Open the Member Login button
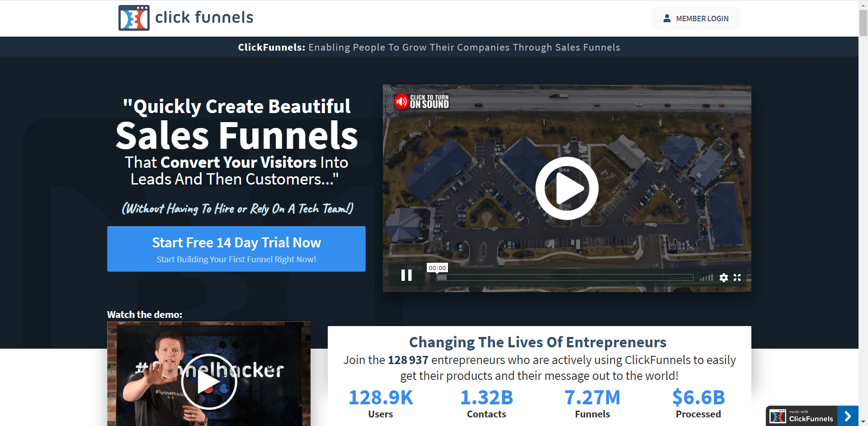 coord(696,19)
